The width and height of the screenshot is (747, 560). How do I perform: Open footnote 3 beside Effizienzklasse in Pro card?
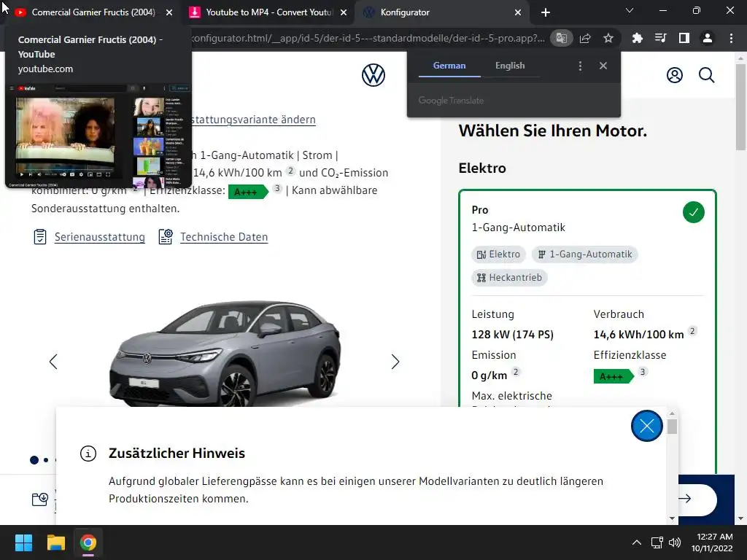[x=643, y=371]
